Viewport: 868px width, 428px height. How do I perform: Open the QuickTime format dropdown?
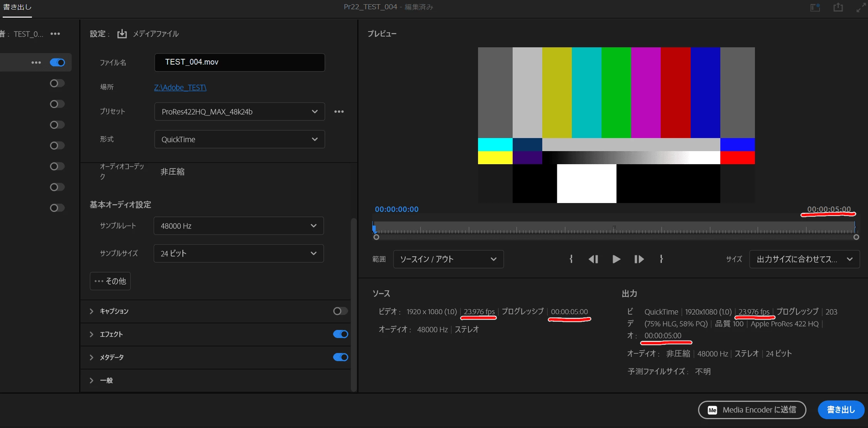(x=239, y=139)
